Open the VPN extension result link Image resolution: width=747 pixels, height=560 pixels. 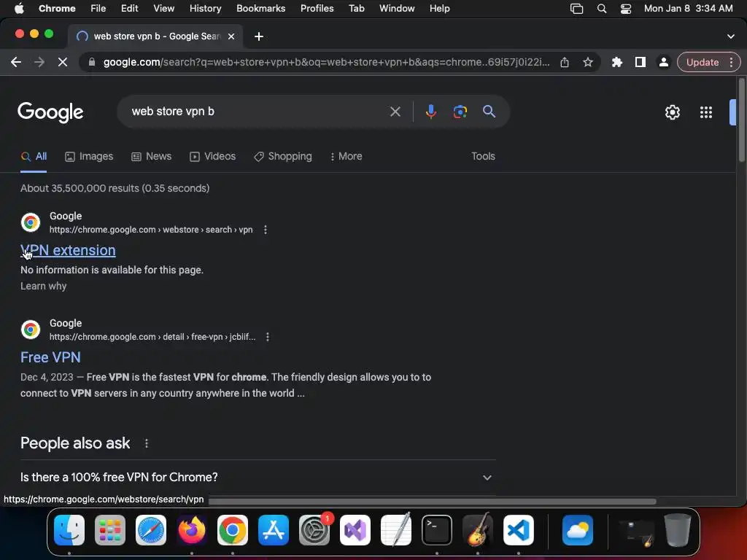click(68, 251)
